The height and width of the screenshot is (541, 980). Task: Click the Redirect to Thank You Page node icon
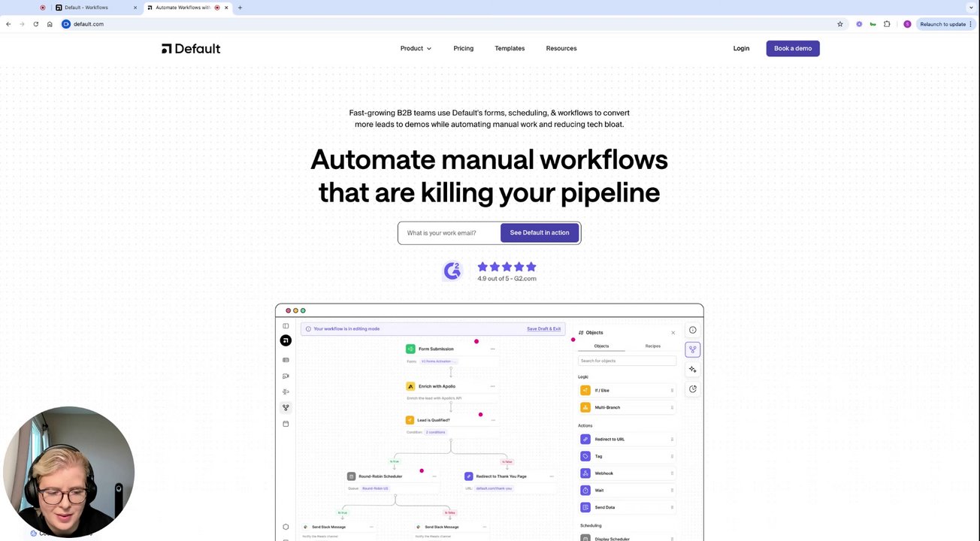click(469, 476)
